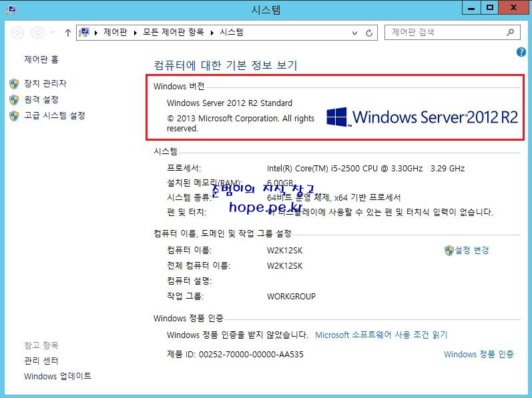Click 설정 변경 link
This screenshot has width=532, height=398.
(472, 250)
